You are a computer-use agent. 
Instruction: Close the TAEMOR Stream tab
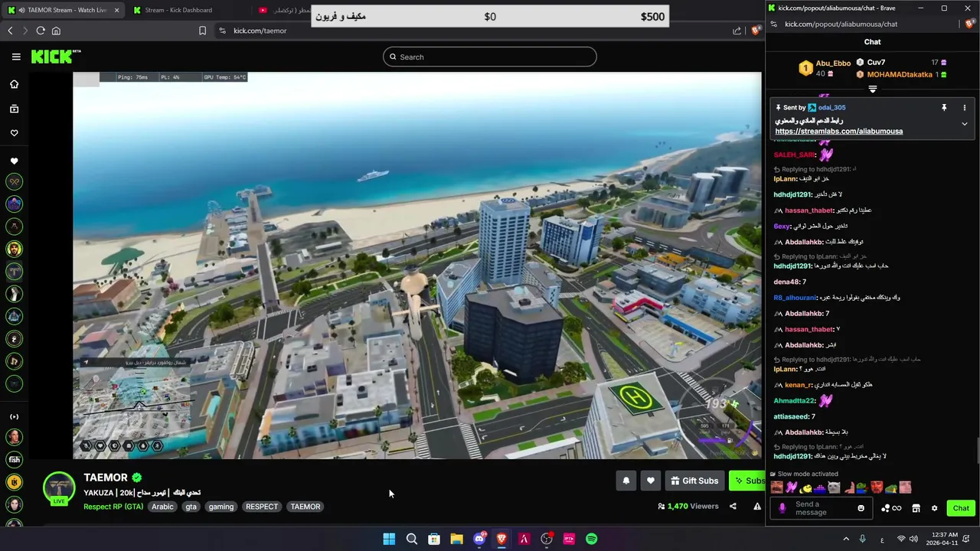[116, 10]
